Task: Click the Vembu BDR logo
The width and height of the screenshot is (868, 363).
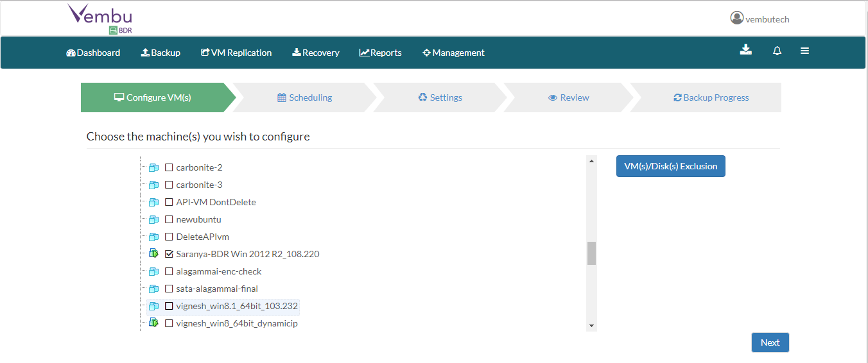Action: click(100, 19)
